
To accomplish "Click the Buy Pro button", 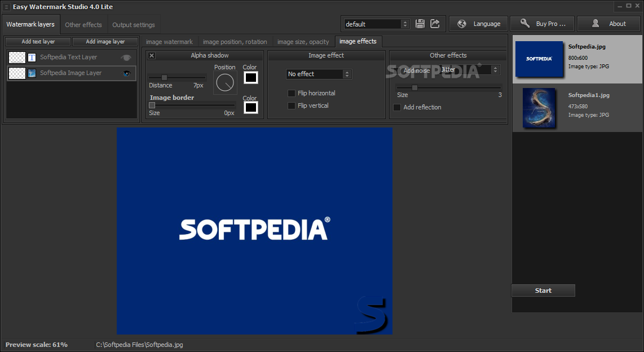I will pos(542,24).
